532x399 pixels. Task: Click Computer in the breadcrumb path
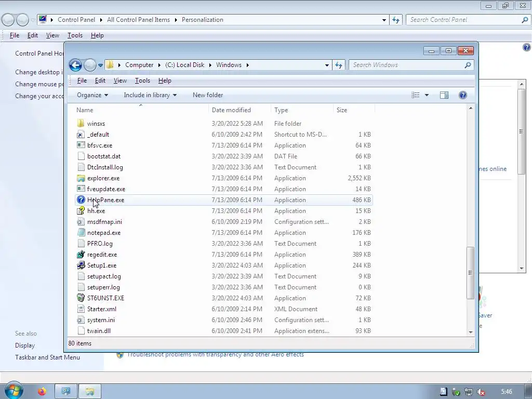(x=139, y=65)
